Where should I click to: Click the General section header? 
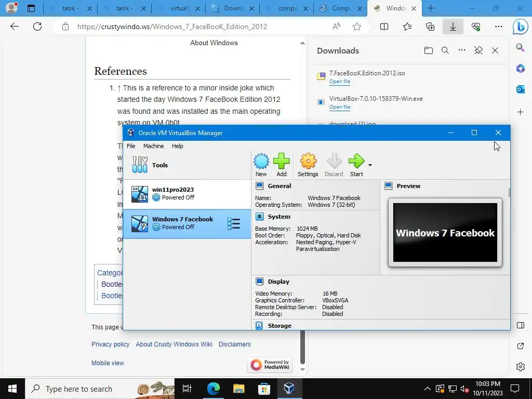279,186
